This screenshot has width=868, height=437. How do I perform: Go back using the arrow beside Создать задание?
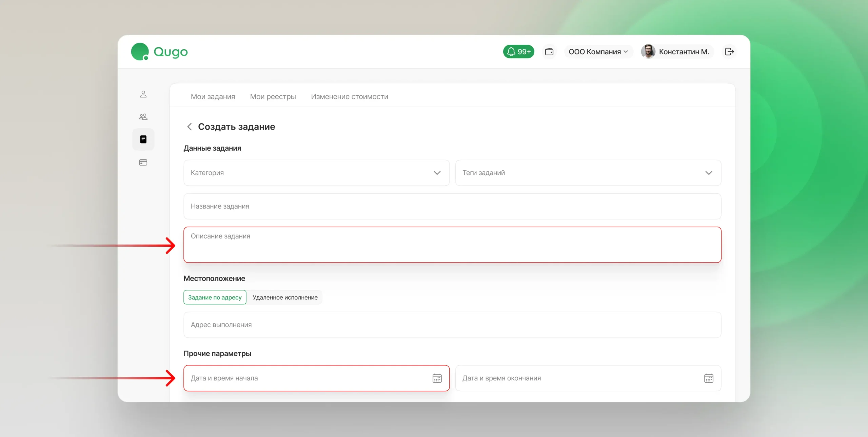tap(190, 127)
